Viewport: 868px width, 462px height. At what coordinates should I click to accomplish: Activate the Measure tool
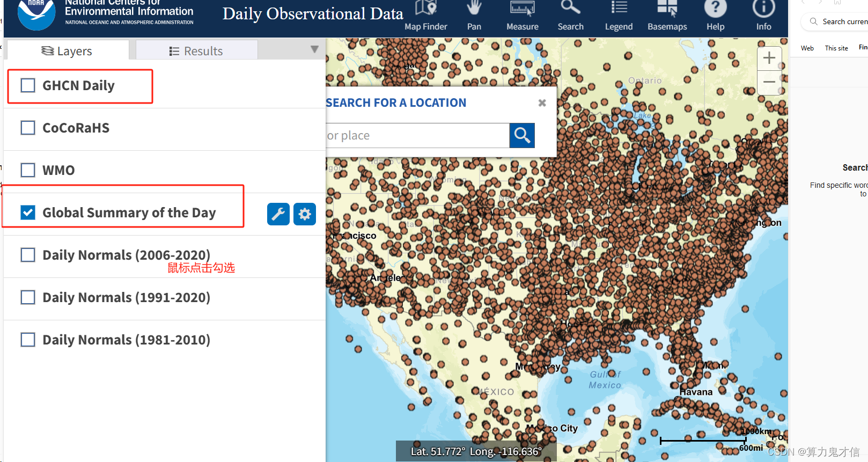tap(523, 16)
